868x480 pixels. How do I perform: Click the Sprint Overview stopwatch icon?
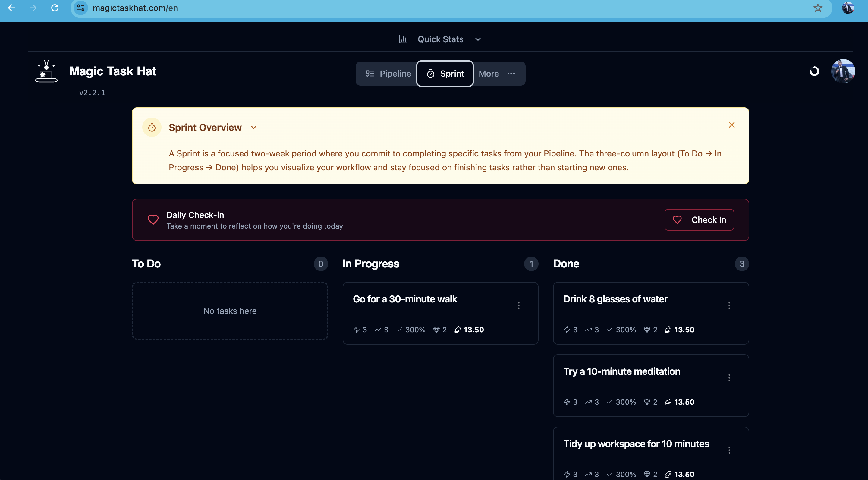pos(152,127)
